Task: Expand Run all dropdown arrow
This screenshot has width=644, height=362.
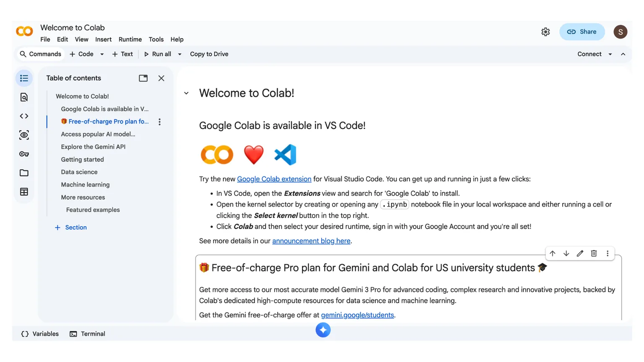Action: click(x=179, y=54)
